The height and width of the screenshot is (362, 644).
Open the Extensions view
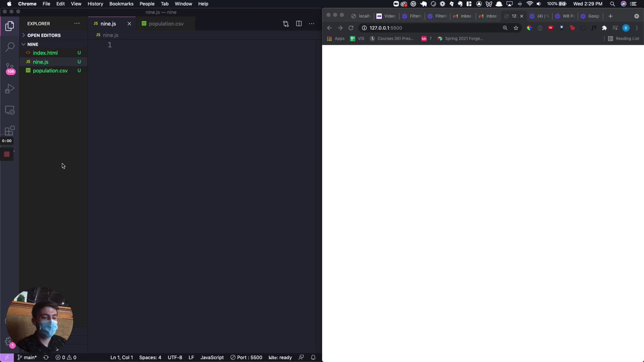pos(10,131)
